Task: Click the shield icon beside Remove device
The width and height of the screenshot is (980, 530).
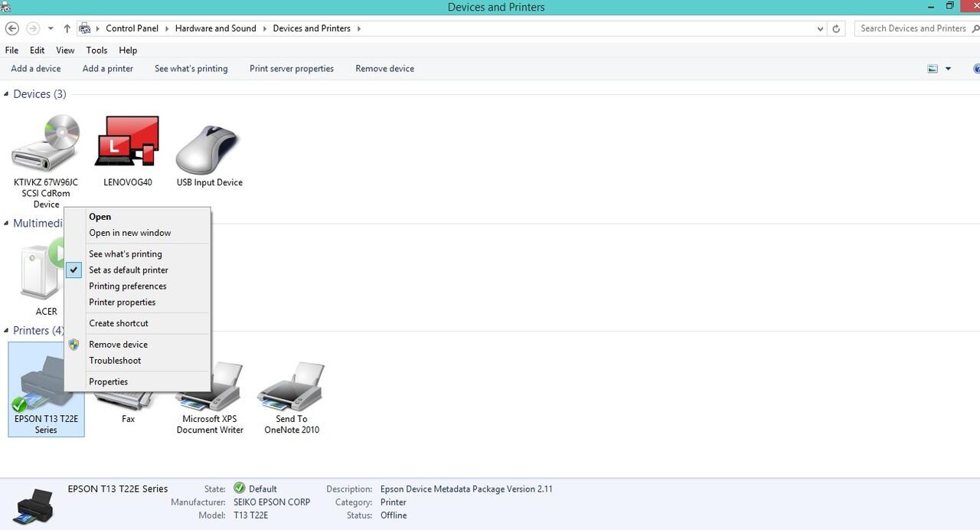Action: pyautogui.click(x=73, y=345)
